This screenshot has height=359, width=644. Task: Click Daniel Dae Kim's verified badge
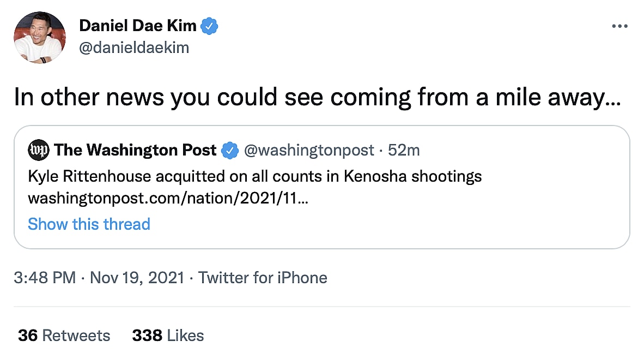click(x=209, y=26)
